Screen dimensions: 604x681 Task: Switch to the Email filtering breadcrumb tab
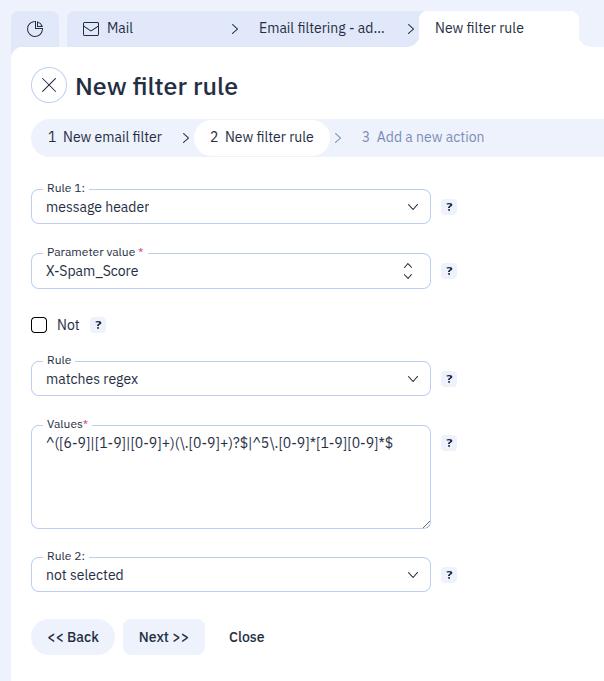point(321,28)
